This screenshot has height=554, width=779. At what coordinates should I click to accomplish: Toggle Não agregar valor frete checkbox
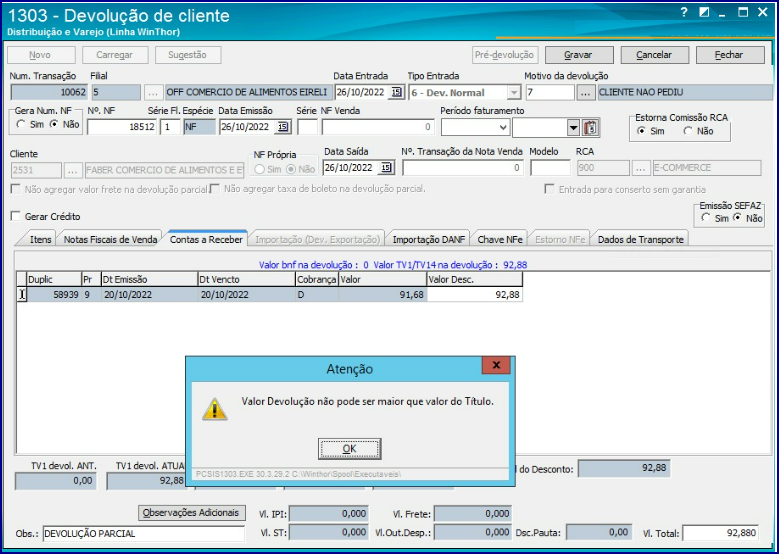point(16,189)
